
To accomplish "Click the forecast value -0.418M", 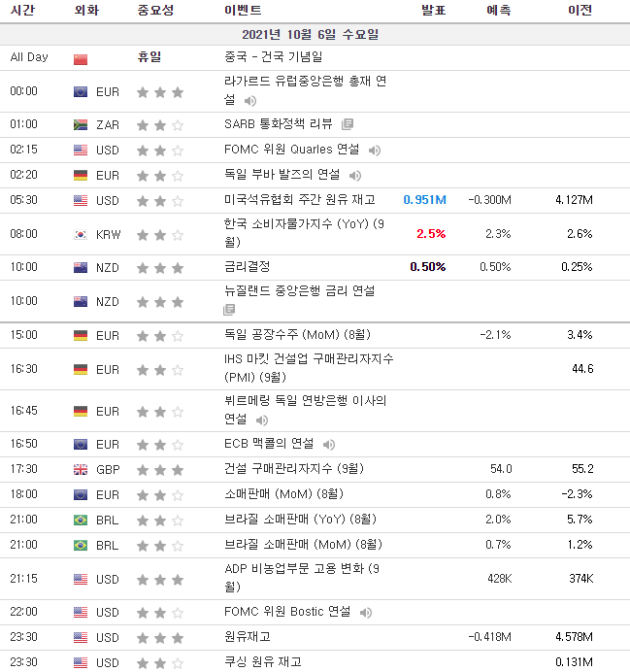I will click(x=489, y=637).
